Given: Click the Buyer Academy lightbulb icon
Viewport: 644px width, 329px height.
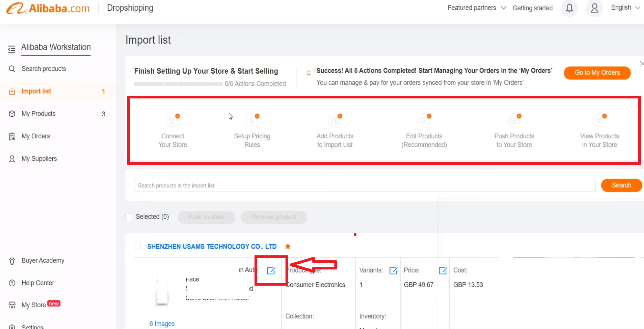Looking at the screenshot, I should tap(12, 261).
